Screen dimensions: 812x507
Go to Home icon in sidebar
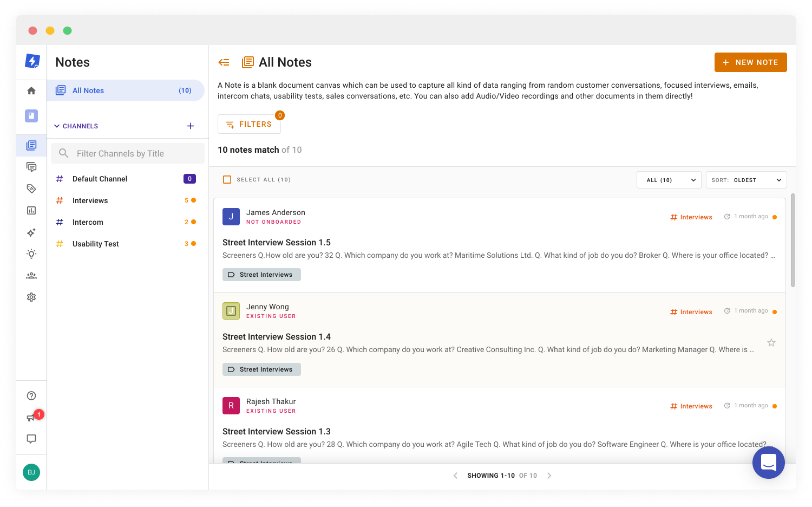pos(31,90)
